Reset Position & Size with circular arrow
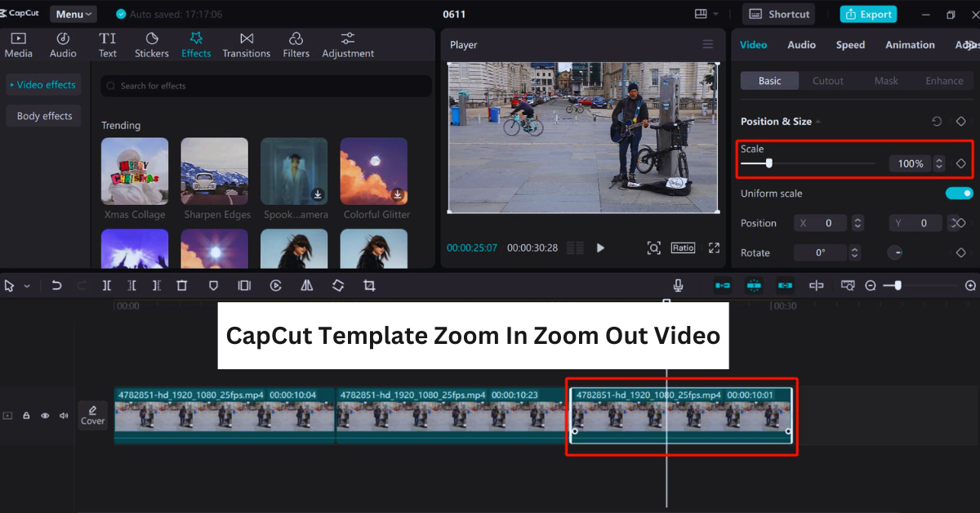 coord(937,121)
